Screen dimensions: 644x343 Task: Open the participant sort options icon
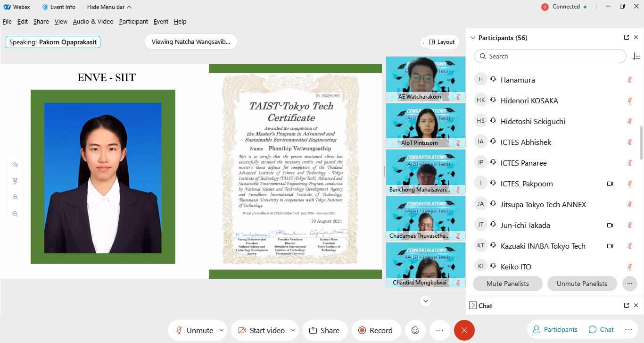click(x=636, y=56)
